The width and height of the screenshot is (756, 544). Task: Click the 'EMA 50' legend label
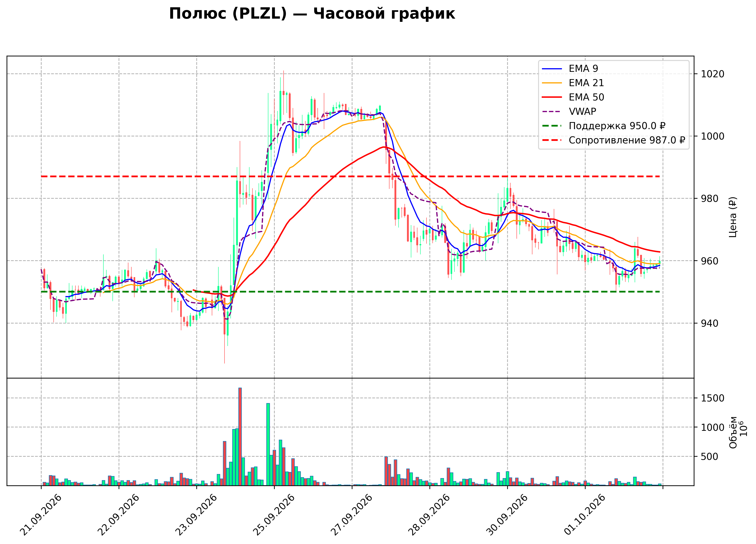[586, 97]
